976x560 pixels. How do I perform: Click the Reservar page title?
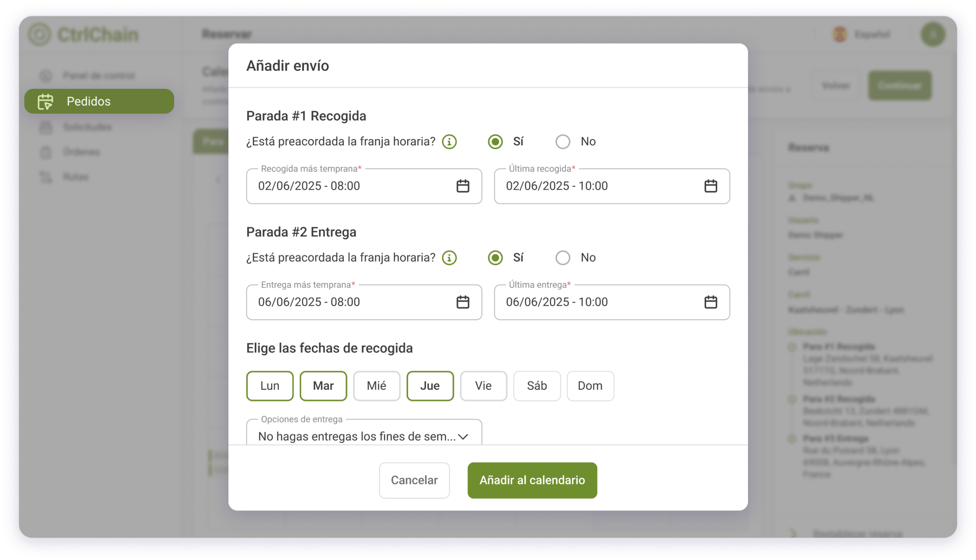tap(227, 34)
